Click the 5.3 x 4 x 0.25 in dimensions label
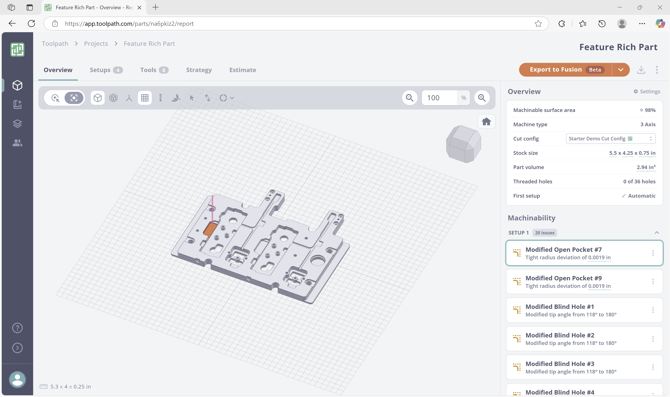 (x=71, y=387)
